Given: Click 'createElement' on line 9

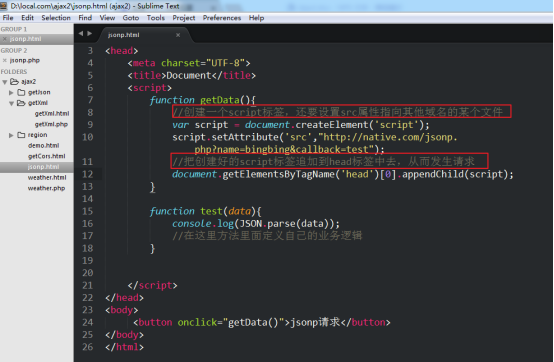Looking at the screenshot, I should coord(332,125).
